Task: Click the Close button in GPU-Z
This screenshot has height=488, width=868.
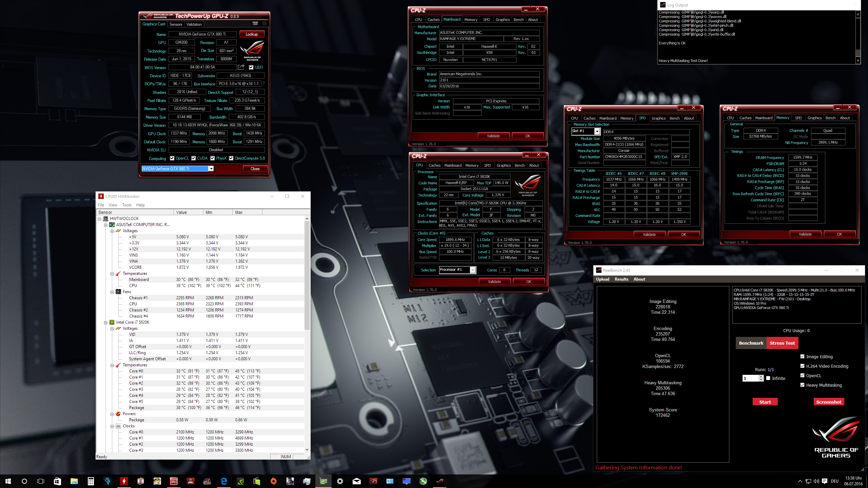Action: (255, 169)
